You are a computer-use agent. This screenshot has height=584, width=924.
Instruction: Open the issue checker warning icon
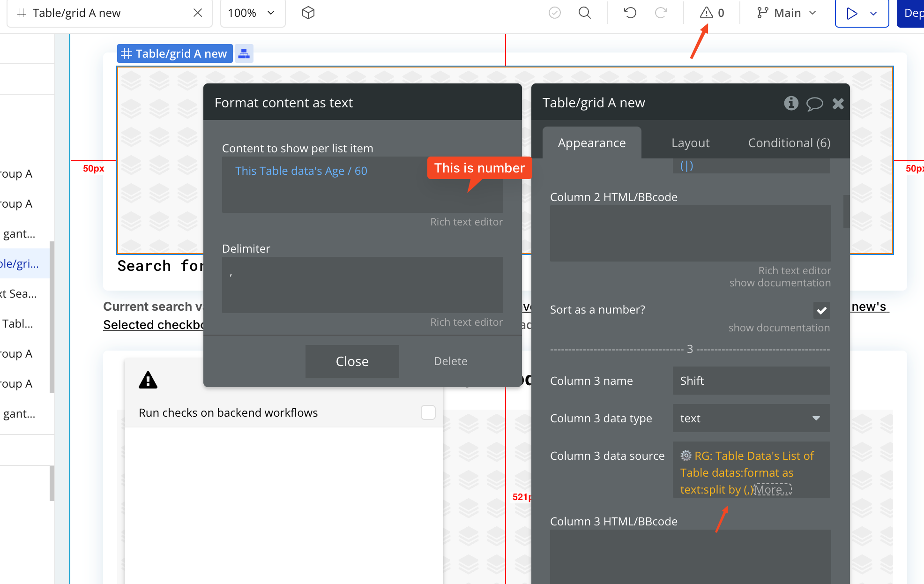(x=706, y=13)
